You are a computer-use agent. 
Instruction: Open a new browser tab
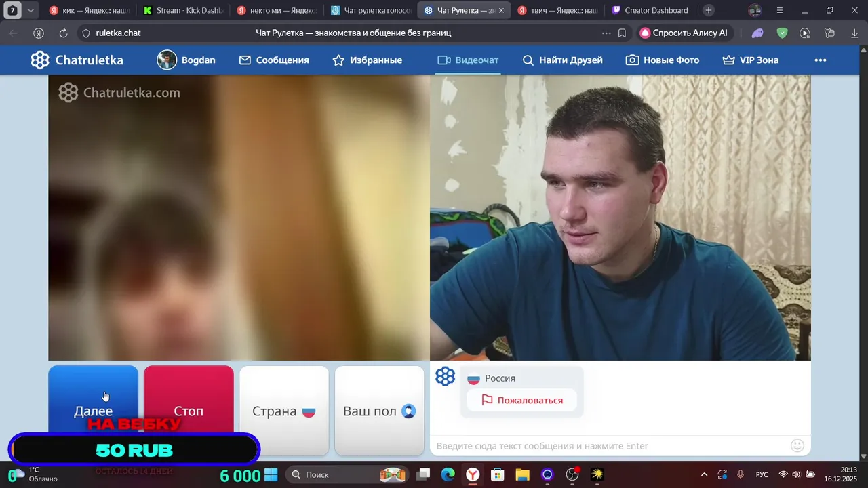(709, 10)
